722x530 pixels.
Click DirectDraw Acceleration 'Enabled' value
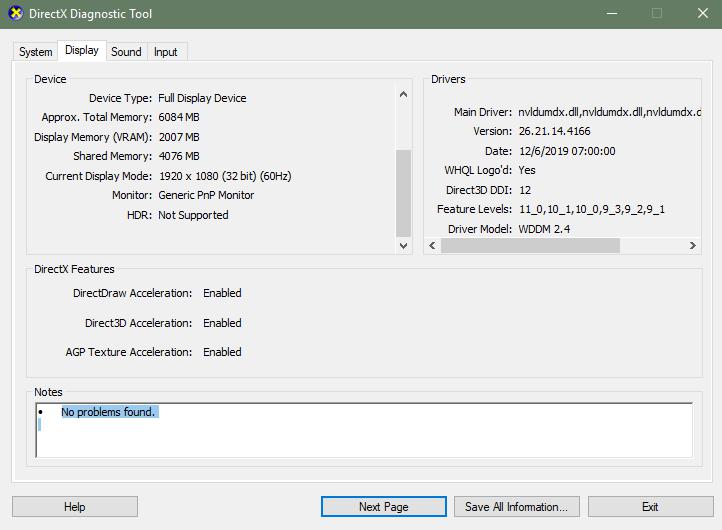tap(222, 293)
